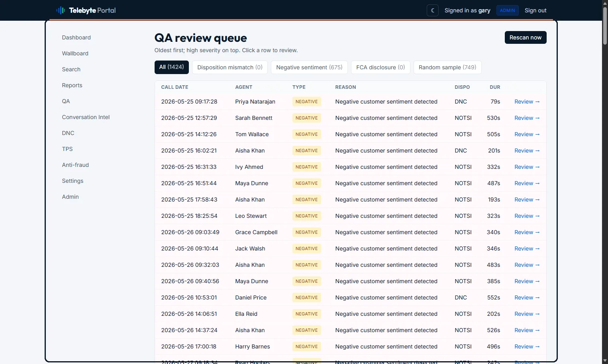
Task: Open Conversation Intel in sidebar
Action: click(x=86, y=117)
